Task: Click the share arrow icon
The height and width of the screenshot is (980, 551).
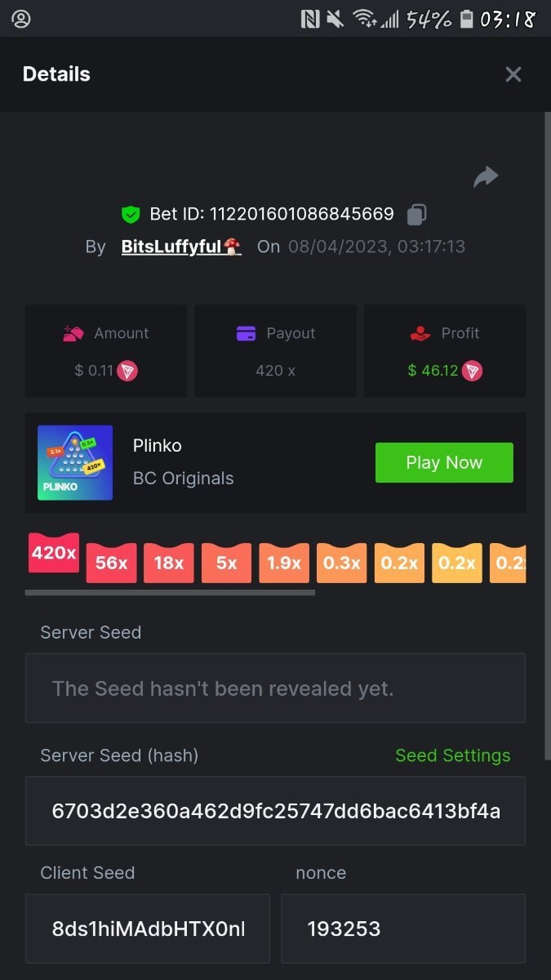Action: pyautogui.click(x=486, y=176)
